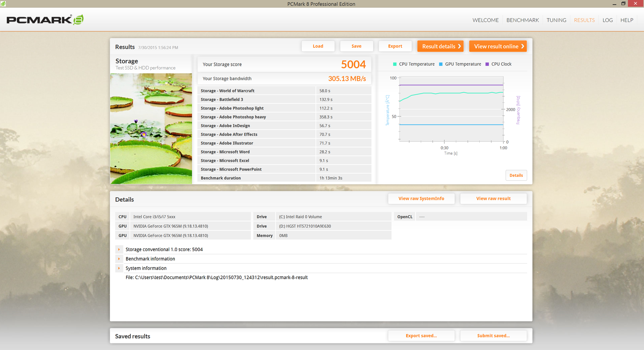Select Storage - Adobe InDesign row

point(284,126)
